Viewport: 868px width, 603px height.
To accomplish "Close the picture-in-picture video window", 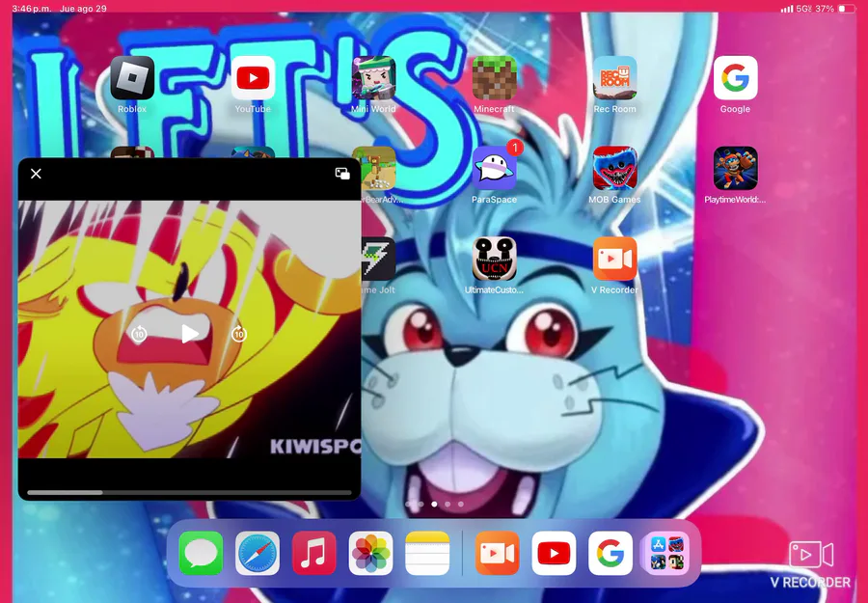I will (36, 174).
